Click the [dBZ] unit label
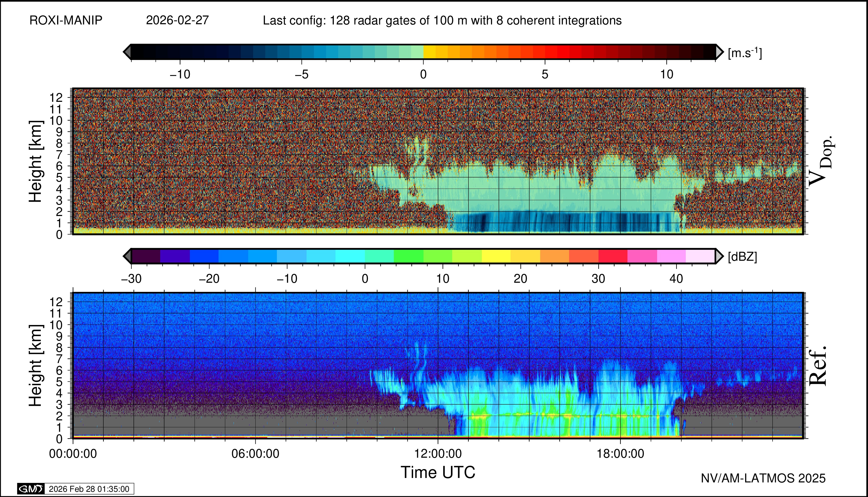The height and width of the screenshot is (497, 868). (742, 257)
